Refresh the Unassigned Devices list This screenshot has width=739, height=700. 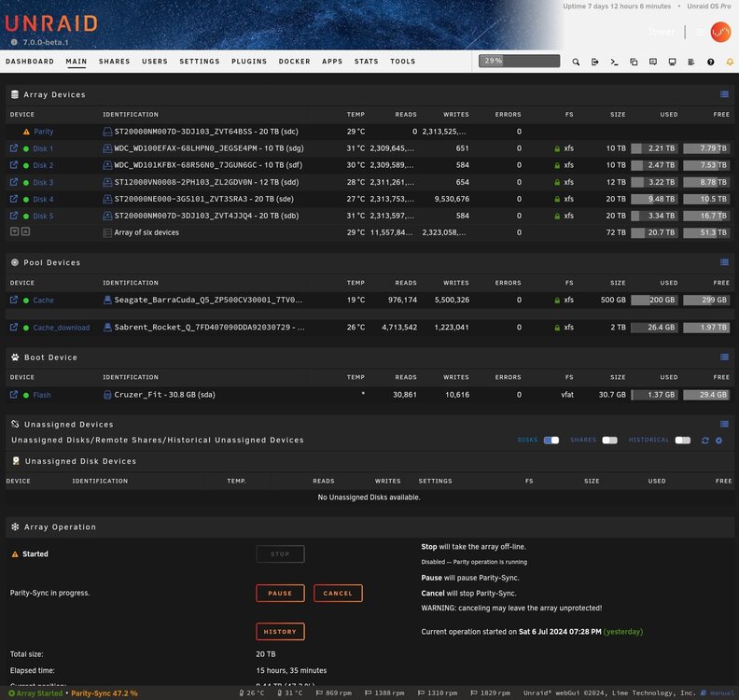[705, 441]
